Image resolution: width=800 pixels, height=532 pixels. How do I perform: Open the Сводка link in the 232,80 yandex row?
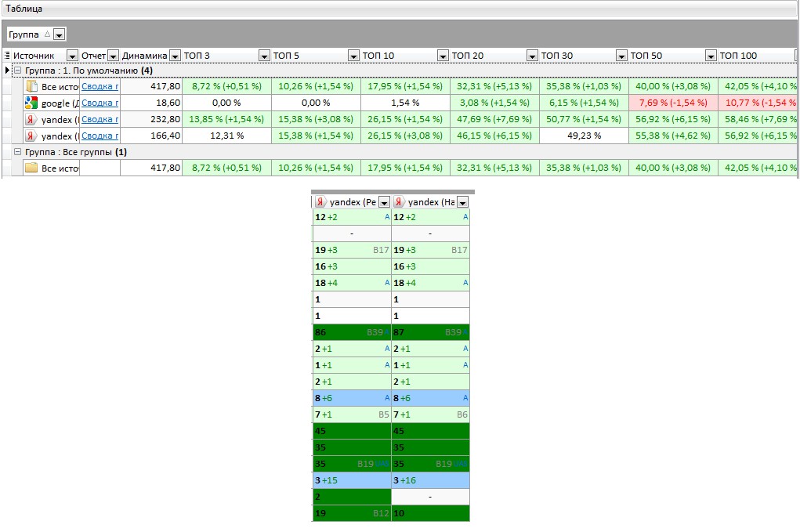pos(100,119)
